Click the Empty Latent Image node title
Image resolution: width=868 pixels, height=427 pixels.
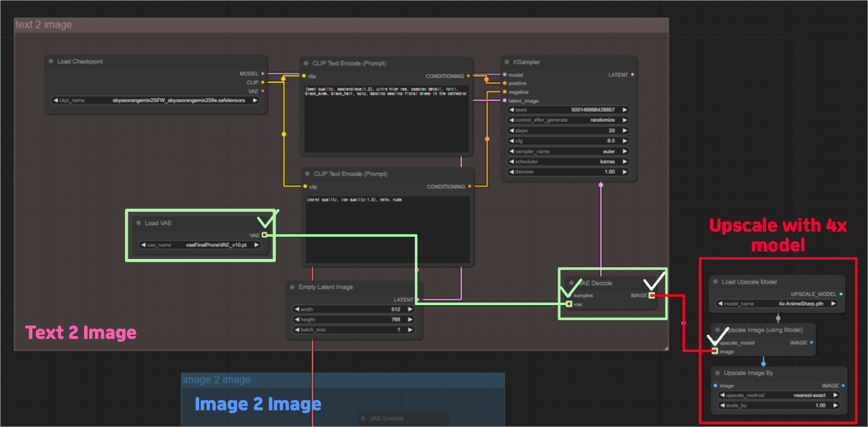pos(326,287)
